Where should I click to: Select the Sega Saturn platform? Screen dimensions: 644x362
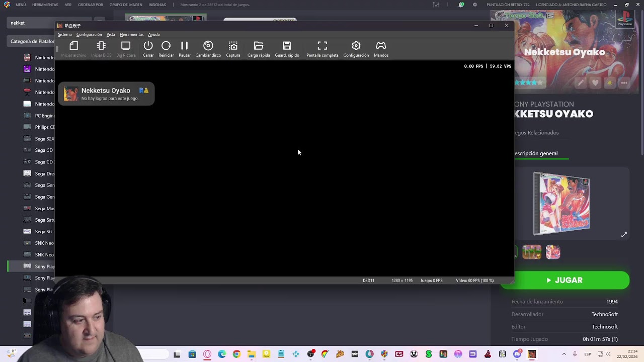tap(39, 220)
